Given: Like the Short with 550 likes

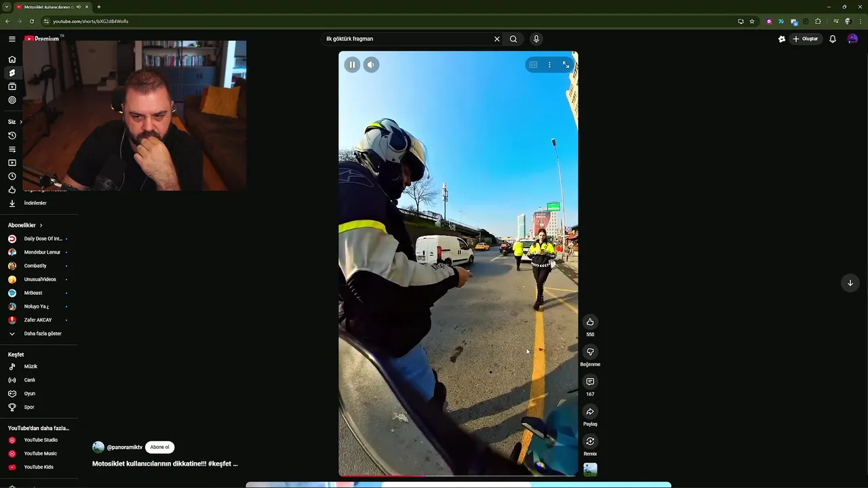Looking at the screenshot, I should (x=590, y=322).
